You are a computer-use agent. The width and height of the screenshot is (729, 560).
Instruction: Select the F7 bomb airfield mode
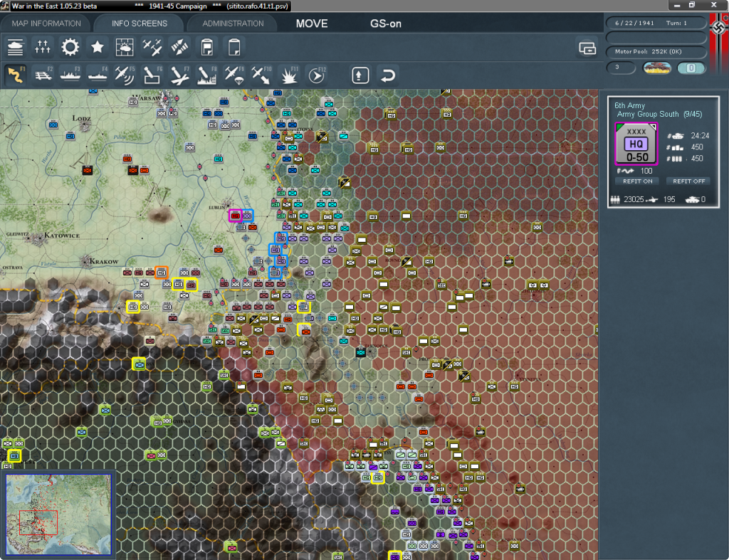pos(179,75)
